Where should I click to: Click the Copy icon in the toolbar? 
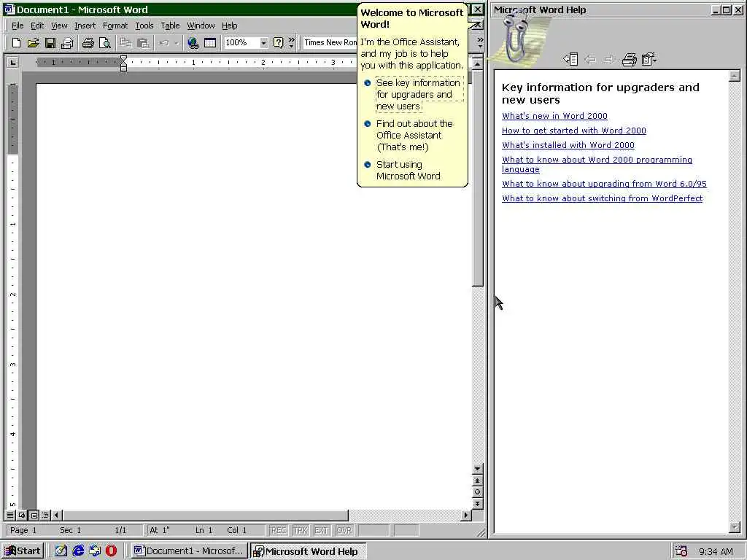125,43
